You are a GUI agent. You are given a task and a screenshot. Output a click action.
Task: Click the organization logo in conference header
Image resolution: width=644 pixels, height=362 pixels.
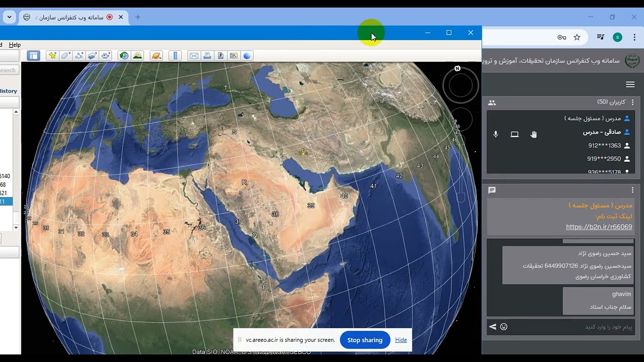(x=632, y=61)
